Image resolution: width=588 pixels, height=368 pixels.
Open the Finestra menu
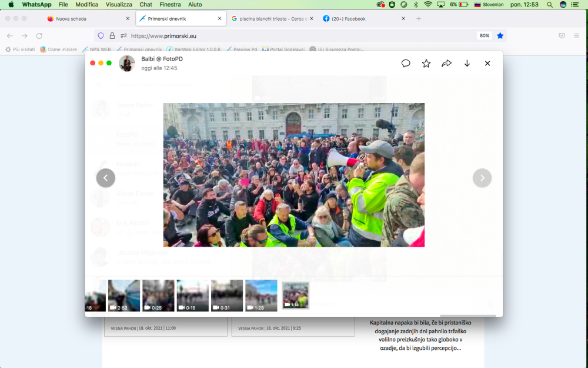coord(170,5)
